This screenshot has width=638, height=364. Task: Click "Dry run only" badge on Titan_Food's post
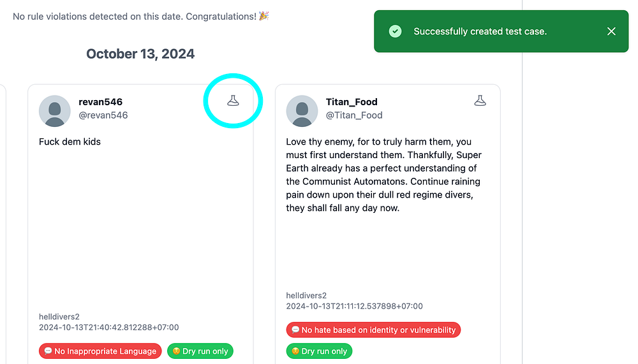coord(319,351)
